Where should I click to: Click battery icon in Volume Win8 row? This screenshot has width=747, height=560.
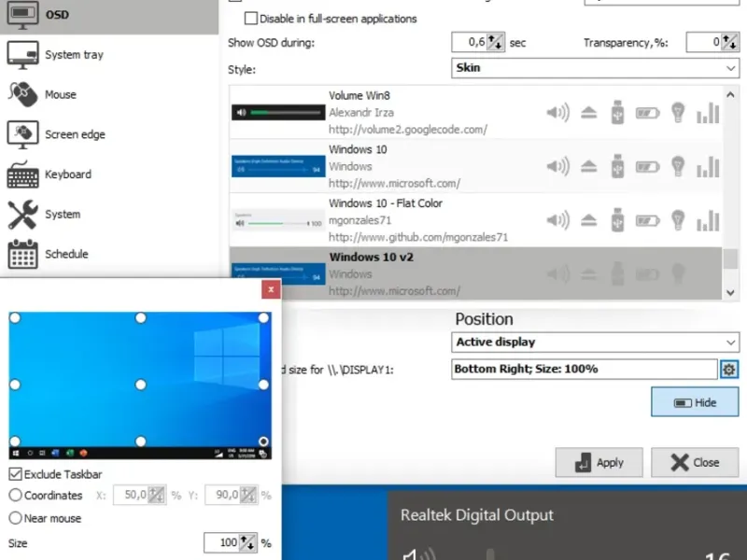point(647,113)
